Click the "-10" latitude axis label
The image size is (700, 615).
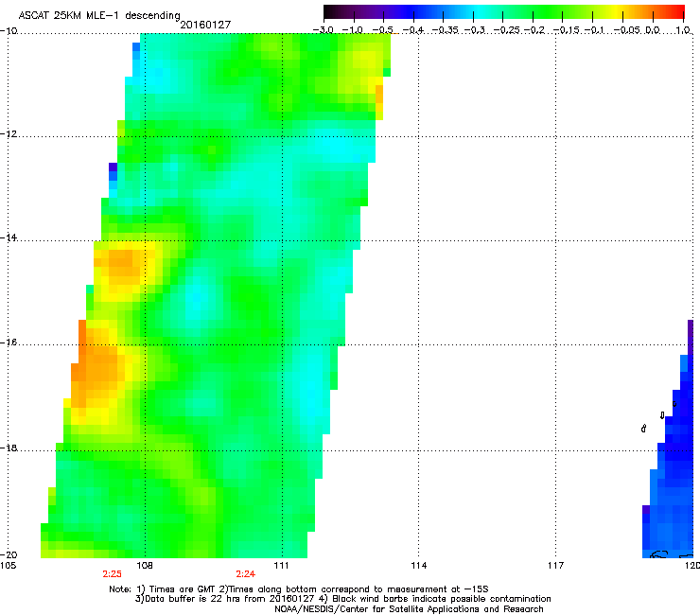(9, 31)
